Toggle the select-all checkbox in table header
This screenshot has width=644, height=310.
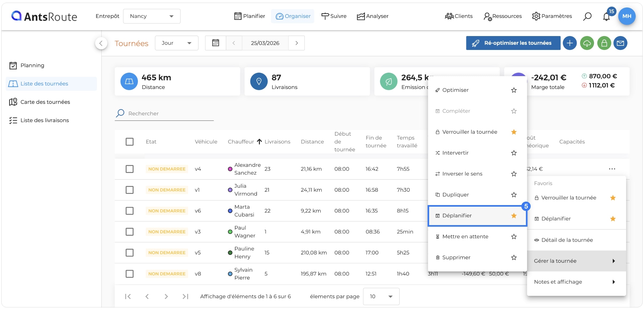pyautogui.click(x=130, y=142)
